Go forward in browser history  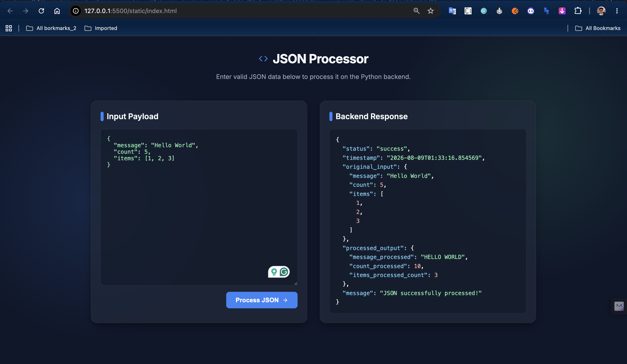pyautogui.click(x=26, y=11)
